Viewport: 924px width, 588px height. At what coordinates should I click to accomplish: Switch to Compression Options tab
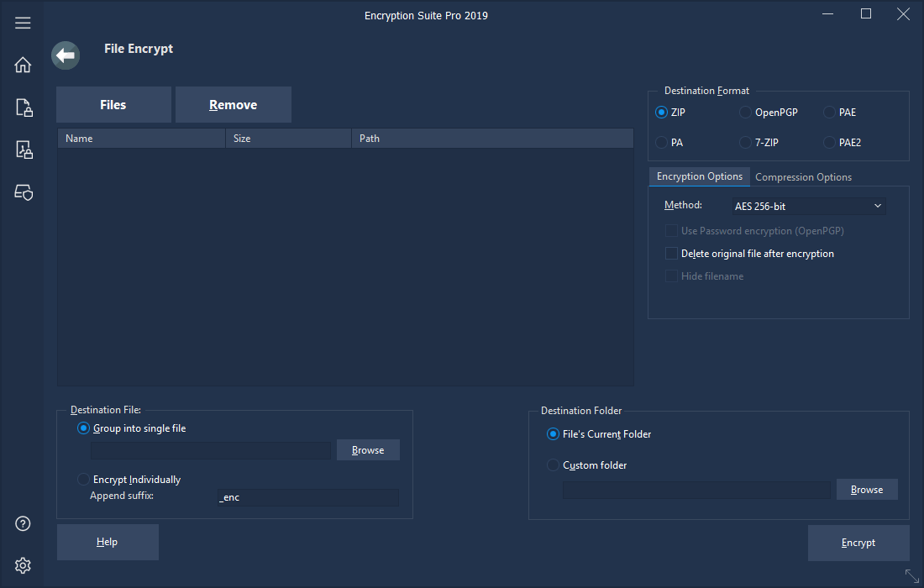click(803, 176)
